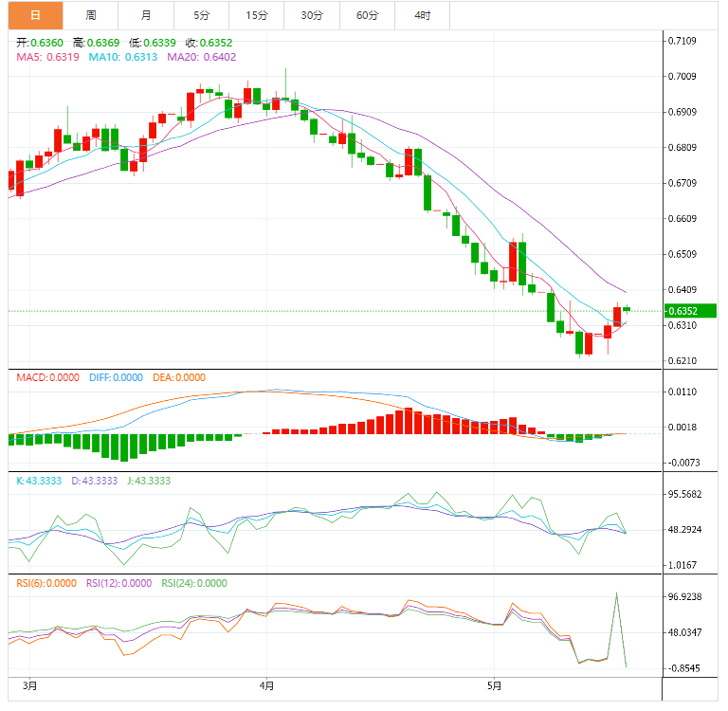Click the DEA:0.0000 indicator label

[x=179, y=377]
